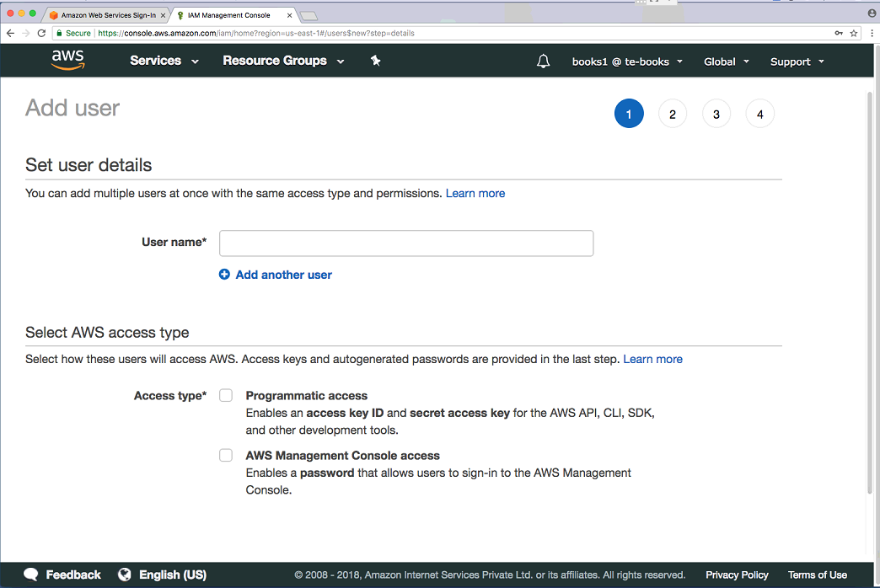Image resolution: width=880 pixels, height=588 pixels.
Task: Open the Privacy Policy link
Action: 737,575
